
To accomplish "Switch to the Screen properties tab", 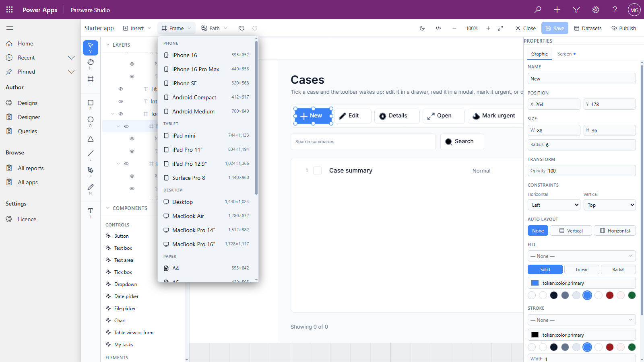I will coord(566,54).
